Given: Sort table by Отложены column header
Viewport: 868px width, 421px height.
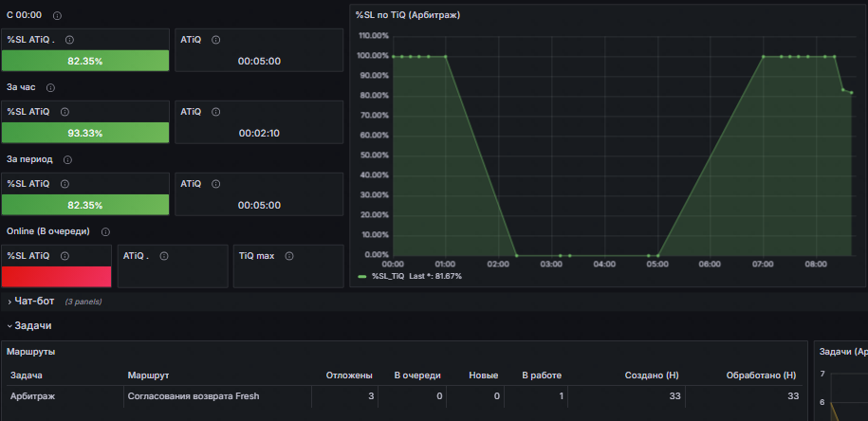Looking at the screenshot, I should click(x=349, y=375).
